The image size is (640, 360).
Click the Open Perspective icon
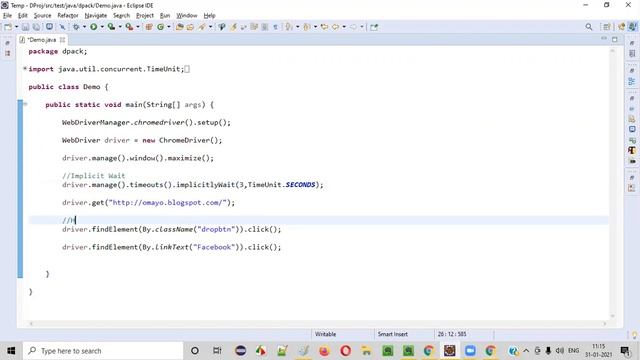(607, 27)
